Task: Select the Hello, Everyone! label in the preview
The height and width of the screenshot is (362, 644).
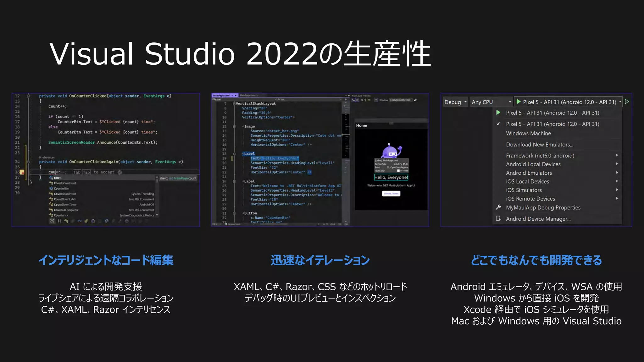Action: (x=391, y=177)
